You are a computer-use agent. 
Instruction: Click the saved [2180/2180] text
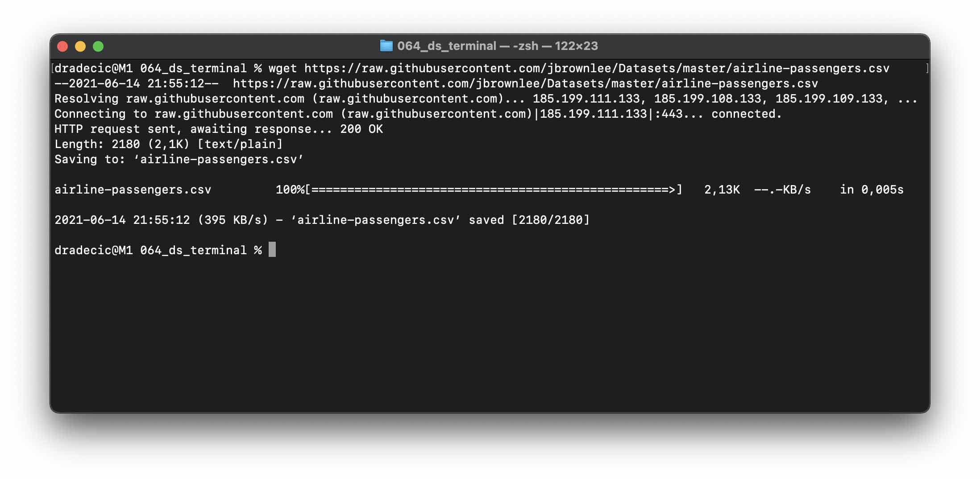pyautogui.click(x=529, y=220)
